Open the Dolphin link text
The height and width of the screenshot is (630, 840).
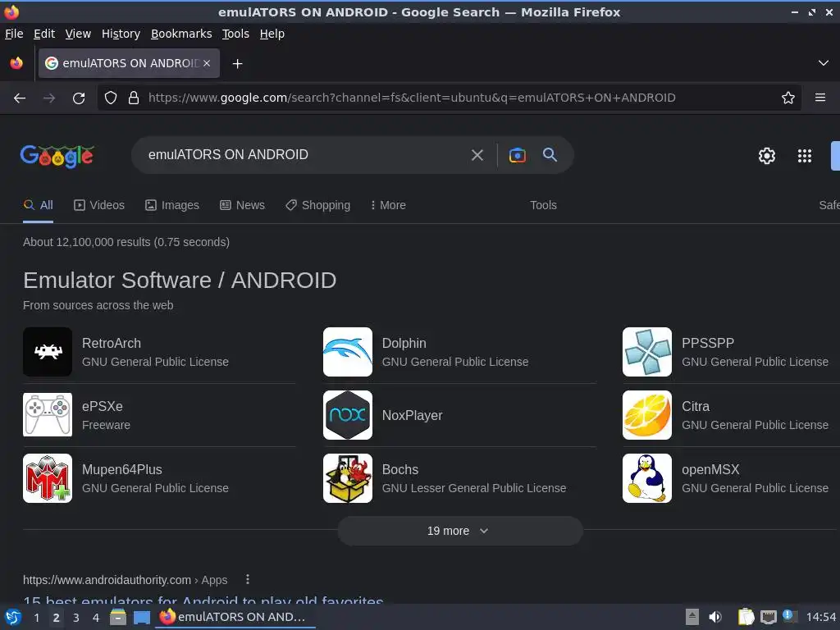point(404,344)
